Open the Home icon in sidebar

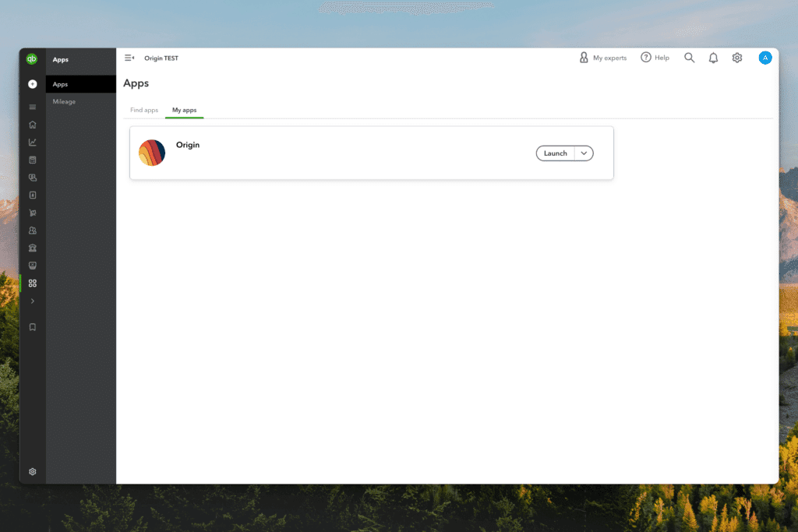coord(33,125)
